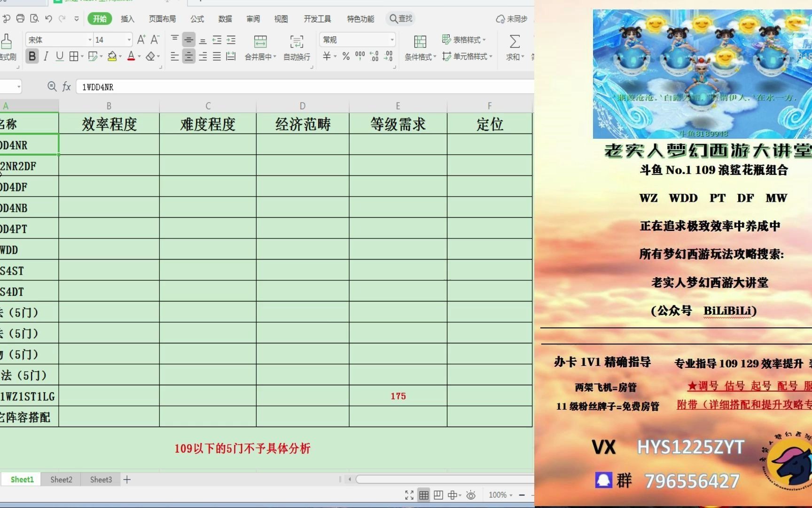Expand the quick access toolbar customize arrow
This screenshot has width=812, height=508.
coord(77,19)
